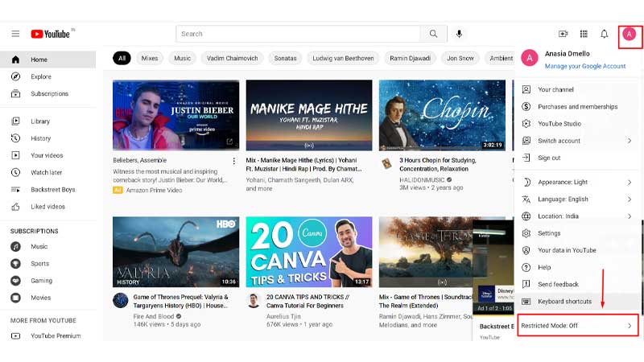Open 20 Canva Tips and Tricks title
Viewport: 644px width, 362px height.
308,301
